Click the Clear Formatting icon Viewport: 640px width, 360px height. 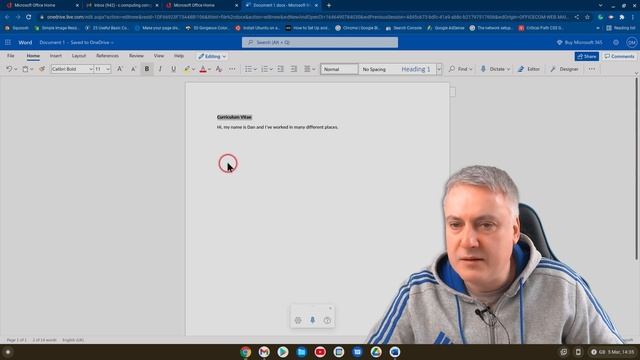pos(219,69)
